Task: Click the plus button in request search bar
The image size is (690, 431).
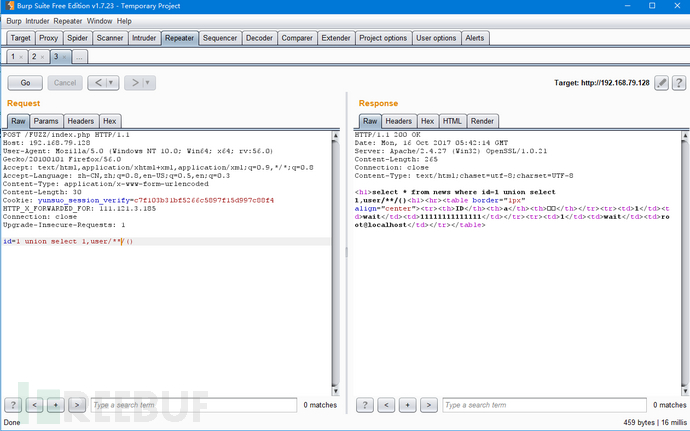Action: click(x=55, y=405)
